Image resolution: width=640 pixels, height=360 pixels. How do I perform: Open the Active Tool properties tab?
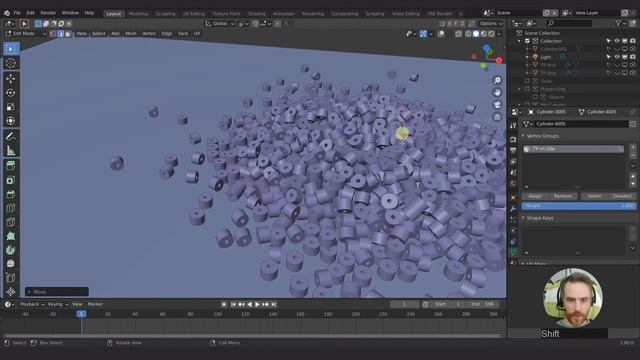pyautogui.click(x=513, y=125)
